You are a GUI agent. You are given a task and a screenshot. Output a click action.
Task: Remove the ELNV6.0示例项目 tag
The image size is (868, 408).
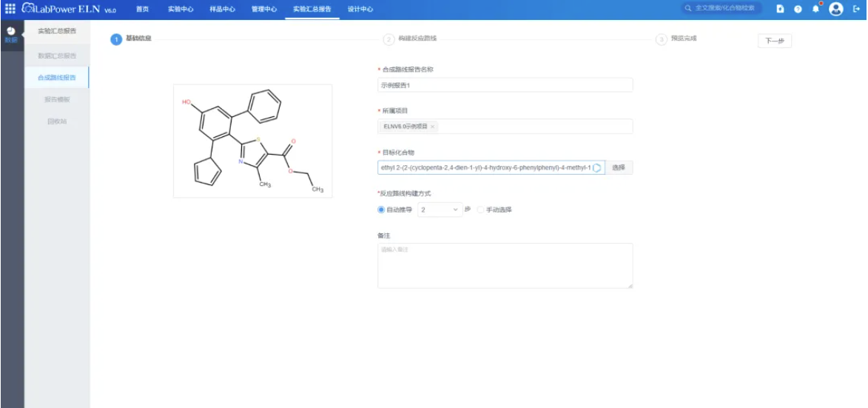(432, 127)
